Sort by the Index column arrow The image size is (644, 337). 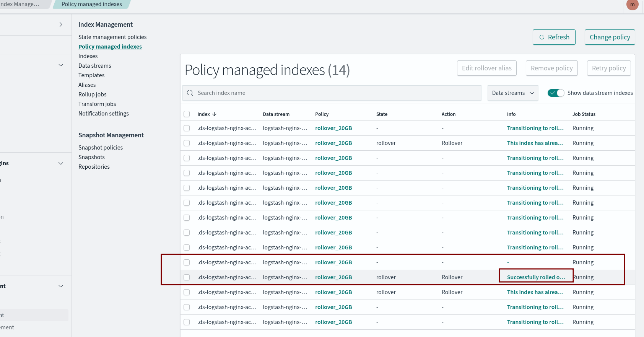point(215,114)
